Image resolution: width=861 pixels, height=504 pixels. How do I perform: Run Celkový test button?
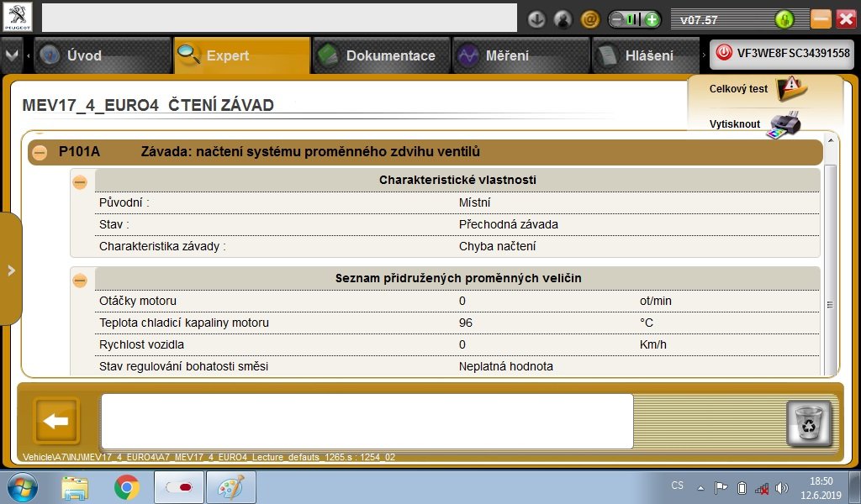(x=758, y=89)
